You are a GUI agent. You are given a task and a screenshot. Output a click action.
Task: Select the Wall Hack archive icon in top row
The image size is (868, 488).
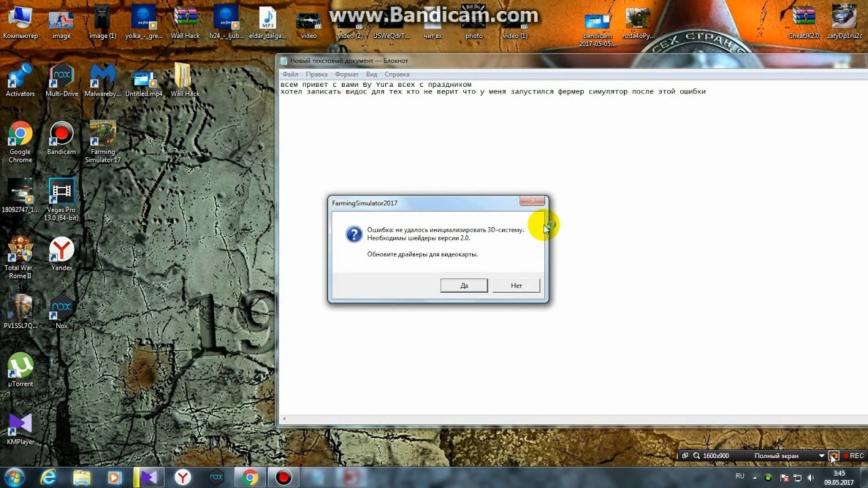click(185, 22)
